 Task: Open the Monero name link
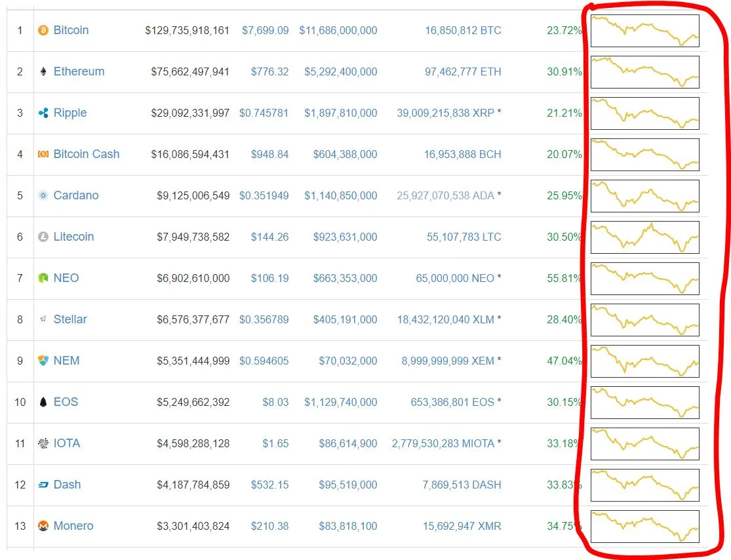pos(73,526)
